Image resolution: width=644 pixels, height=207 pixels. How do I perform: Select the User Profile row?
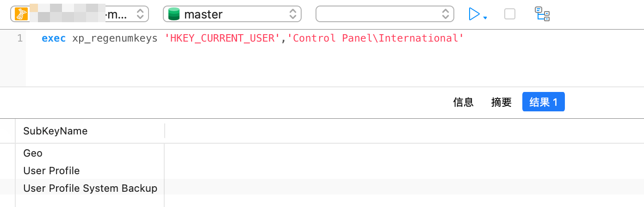point(51,170)
